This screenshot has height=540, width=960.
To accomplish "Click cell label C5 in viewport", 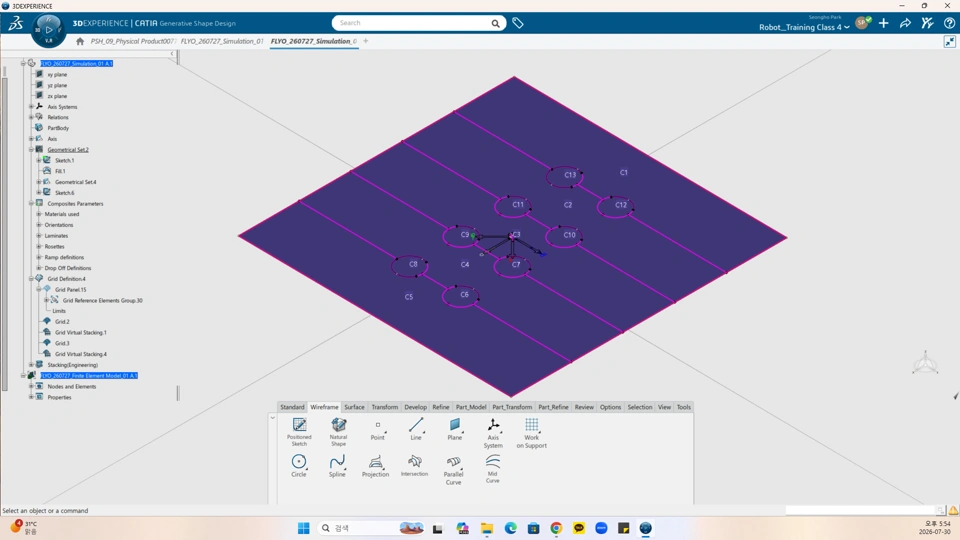I will point(409,297).
